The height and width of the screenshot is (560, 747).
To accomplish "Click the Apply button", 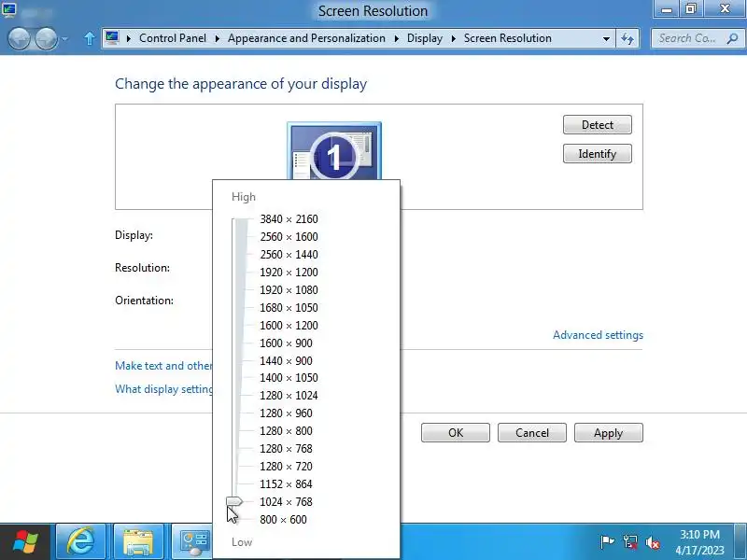I will (609, 433).
